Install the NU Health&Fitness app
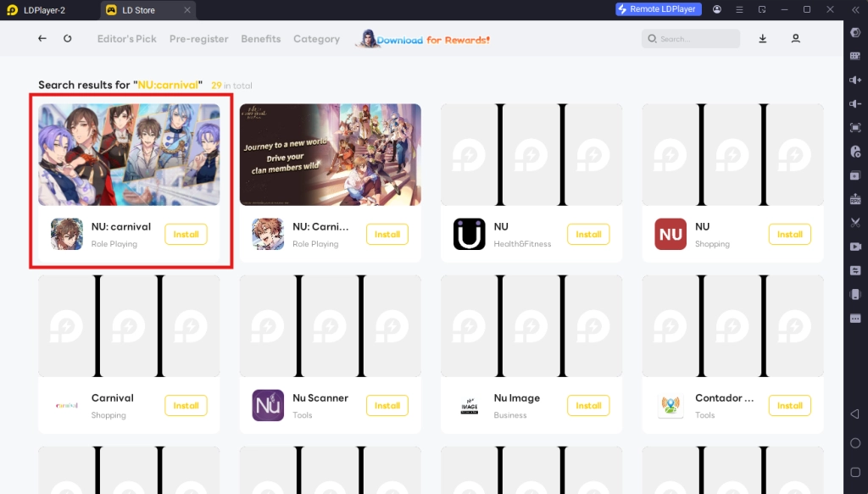This screenshot has height=494, width=868. 588,234
